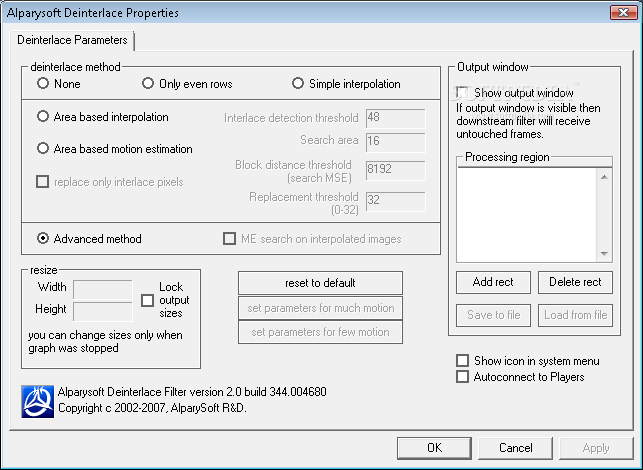This screenshot has height=470, width=643.
Task: Click the AlparySoft logo icon
Action: [38, 402]
